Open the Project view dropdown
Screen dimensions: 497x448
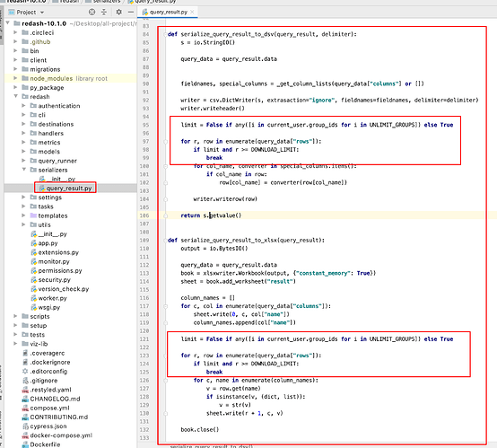click(42, 13)
